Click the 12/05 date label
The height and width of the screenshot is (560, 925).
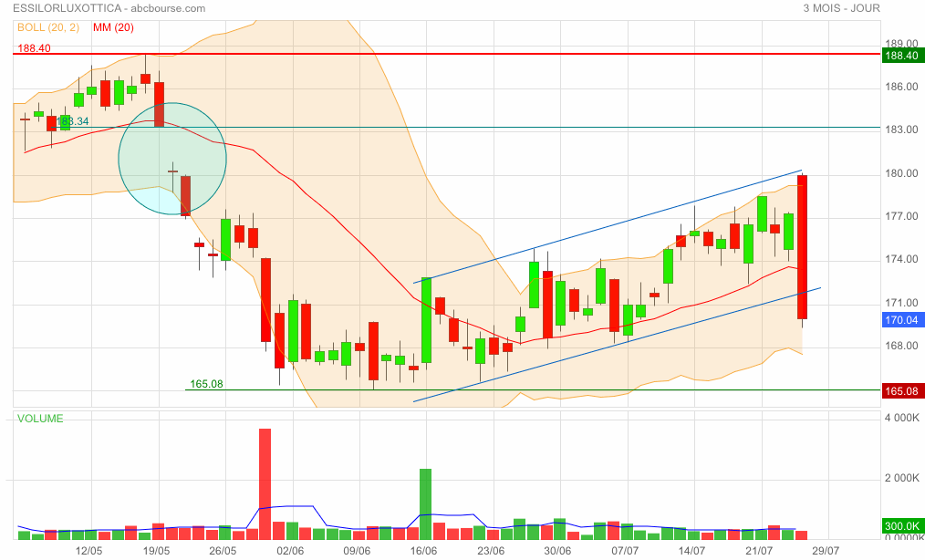(89, 551)
